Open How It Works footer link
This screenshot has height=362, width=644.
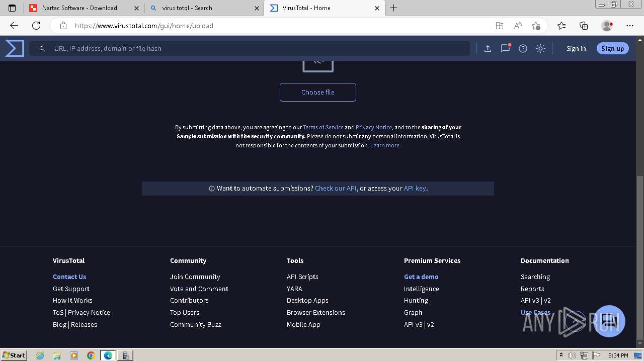point(72,300)
